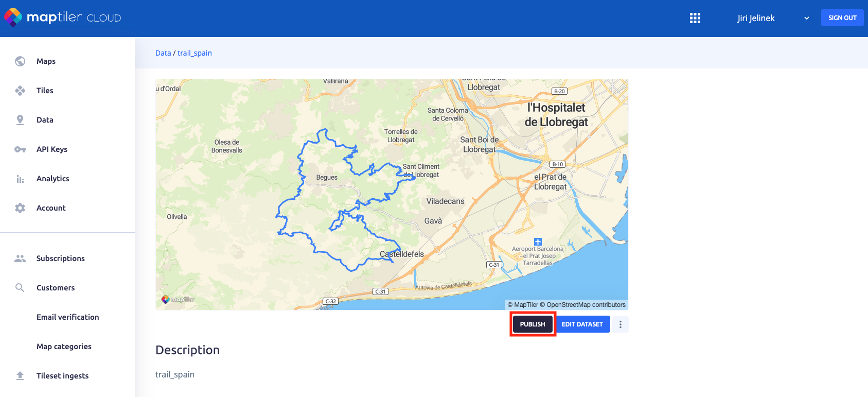Screen dimensions: 868x397
Task: Click the Gavà label on the map
Action: 433,221
